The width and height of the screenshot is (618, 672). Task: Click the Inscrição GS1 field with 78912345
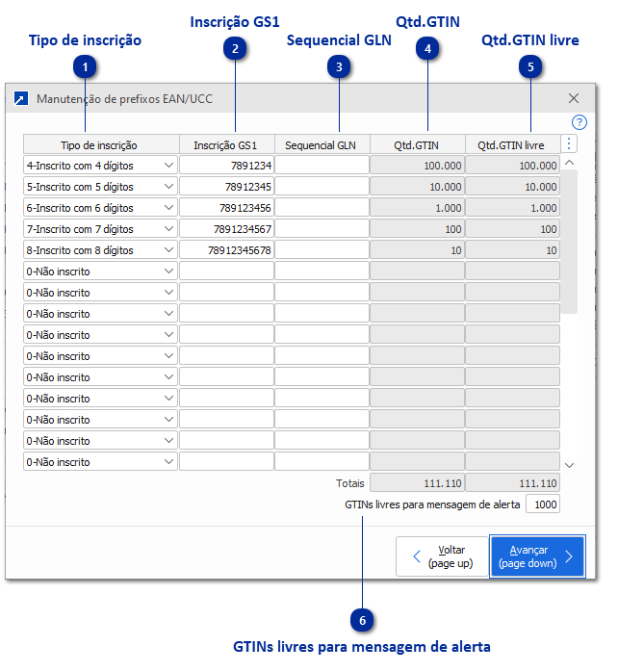point(226,187)
